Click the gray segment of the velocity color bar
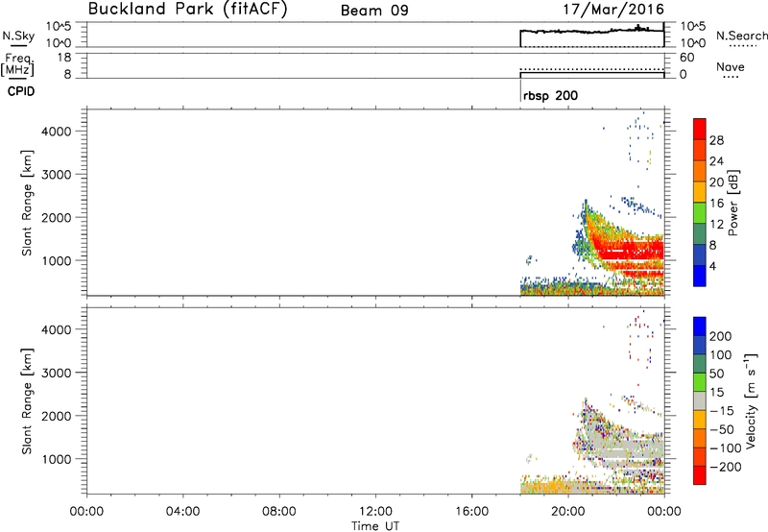 click(x=700, y=401)
